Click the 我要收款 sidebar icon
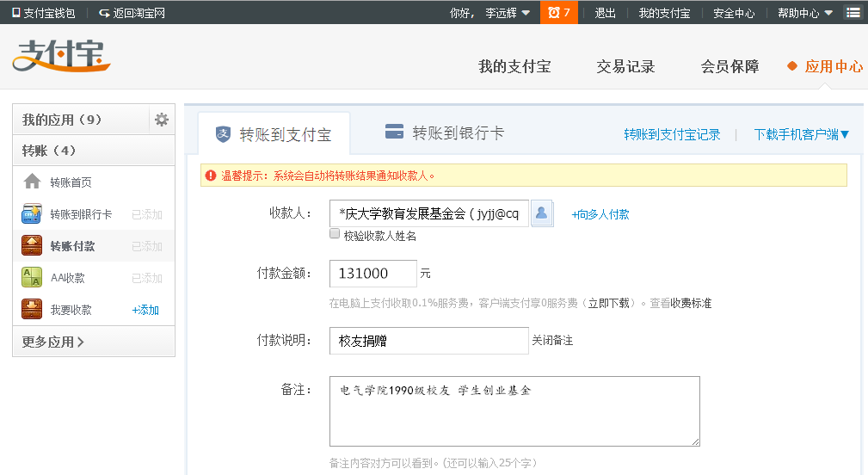The image size is (868, 475). (x=32, y=310)
